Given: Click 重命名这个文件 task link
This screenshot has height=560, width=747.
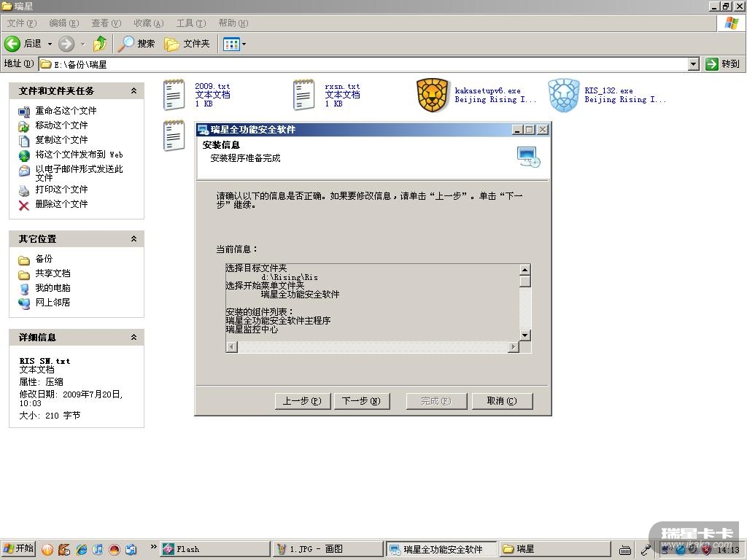Looking at the screenshot, I should coord(66,111).
